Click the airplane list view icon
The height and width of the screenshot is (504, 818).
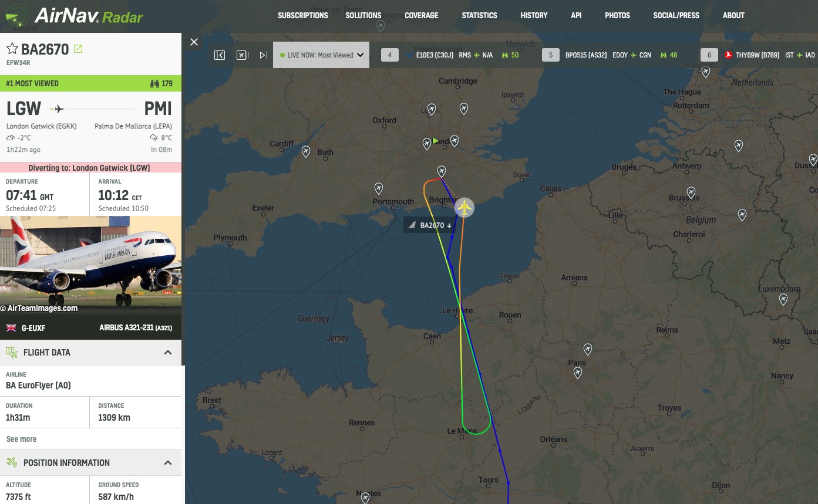tap(242, 55)
